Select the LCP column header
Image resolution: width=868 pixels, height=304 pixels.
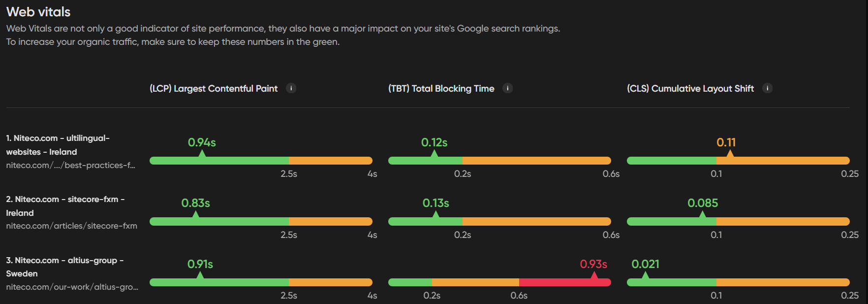pyautogui.click(x=213, y=88)
